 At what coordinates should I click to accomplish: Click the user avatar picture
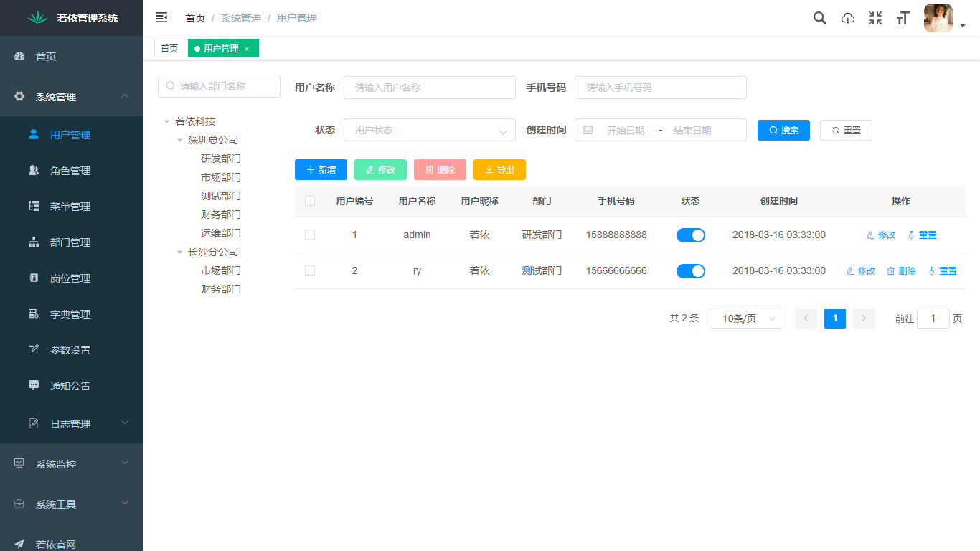coord(938,18)
